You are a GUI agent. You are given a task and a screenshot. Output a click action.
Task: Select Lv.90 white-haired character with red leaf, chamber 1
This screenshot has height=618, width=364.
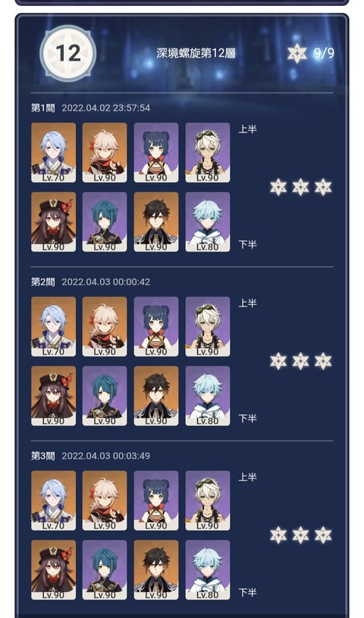[105, 152]
